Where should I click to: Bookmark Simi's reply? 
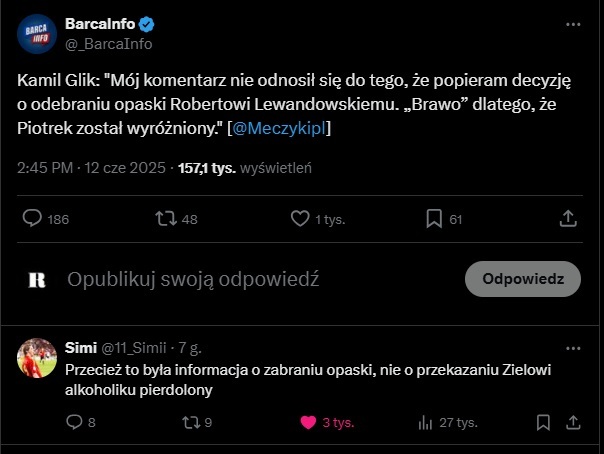(542, 422)
